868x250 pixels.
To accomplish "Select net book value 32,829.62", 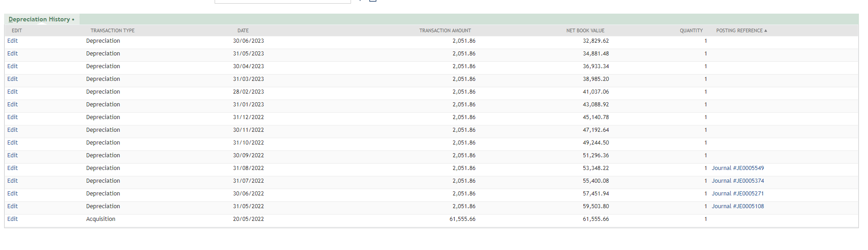I will point(596,41).
